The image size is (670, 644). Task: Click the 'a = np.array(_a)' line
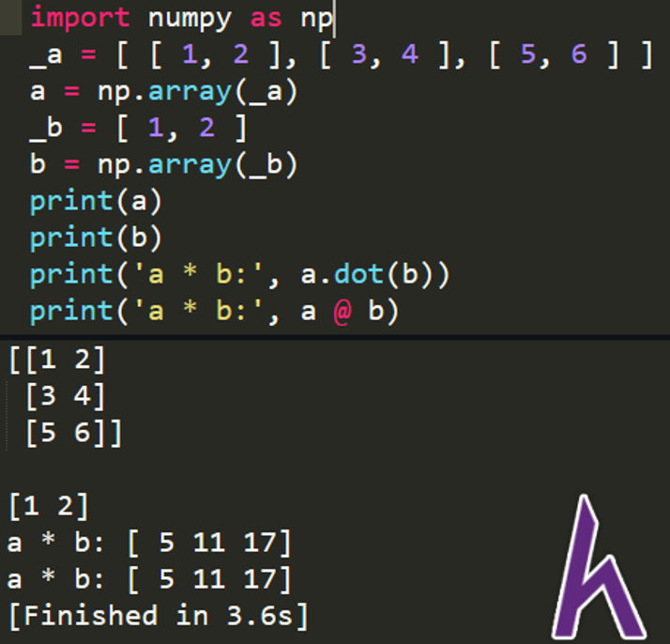pos(163,92)
